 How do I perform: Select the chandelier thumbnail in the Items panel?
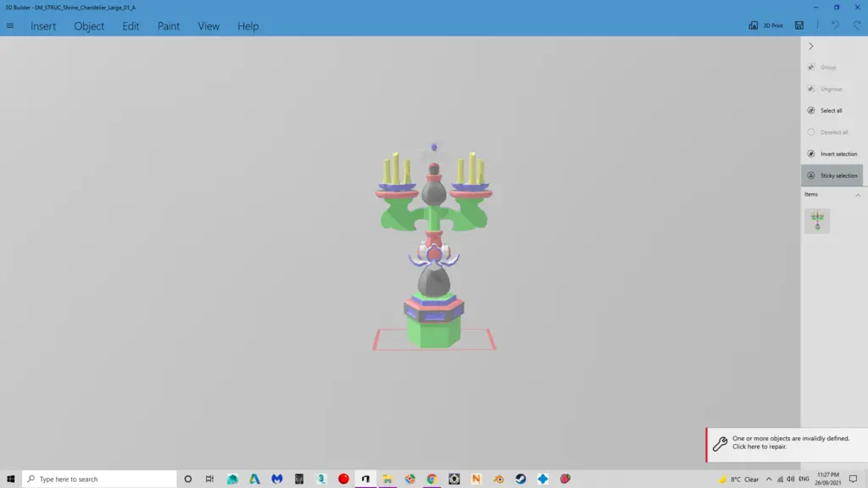816,220
